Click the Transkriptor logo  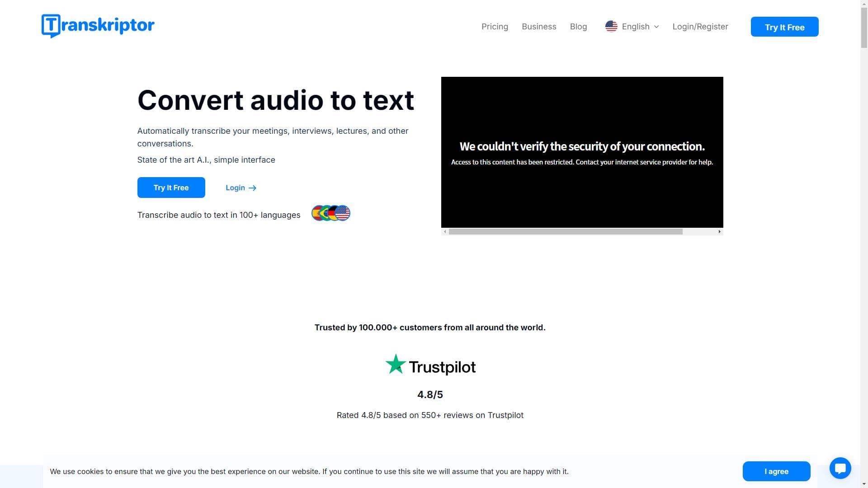click(98, 26)
